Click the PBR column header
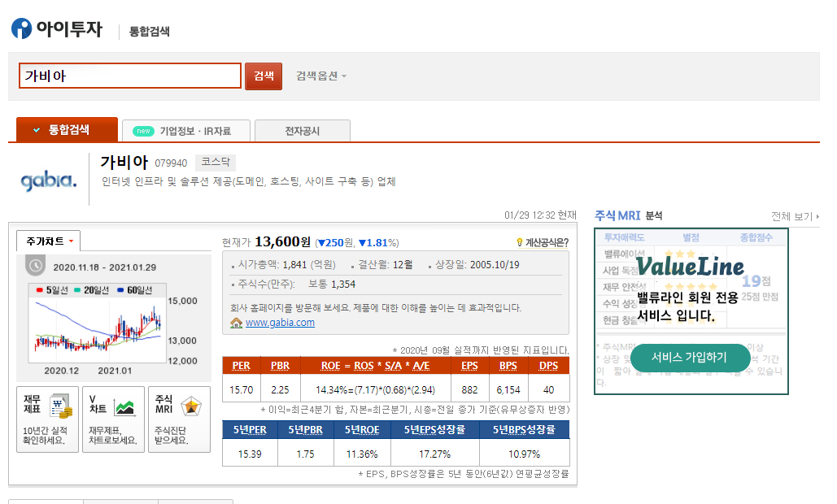 [280, 366]
